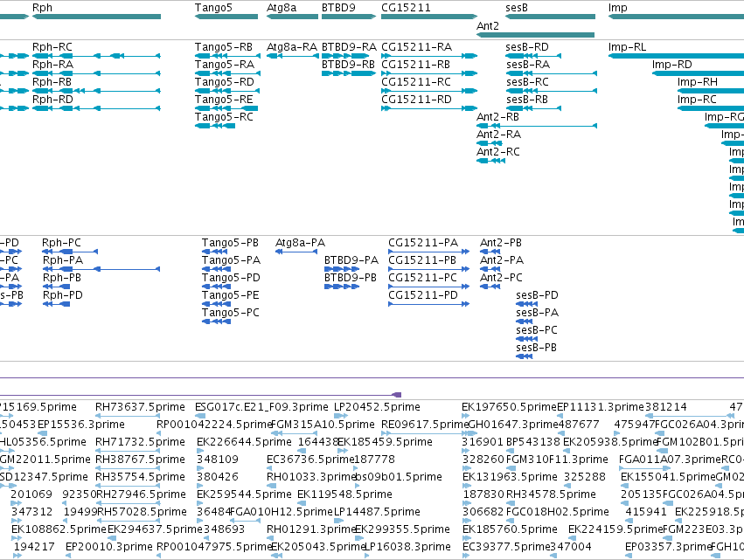Click the purple feature line's end block
744x560 pixels.
click(397, 395)
